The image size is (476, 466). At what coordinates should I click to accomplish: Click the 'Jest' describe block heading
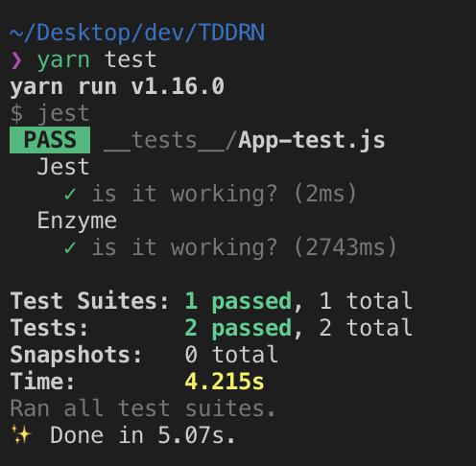(x=63, y=167)
